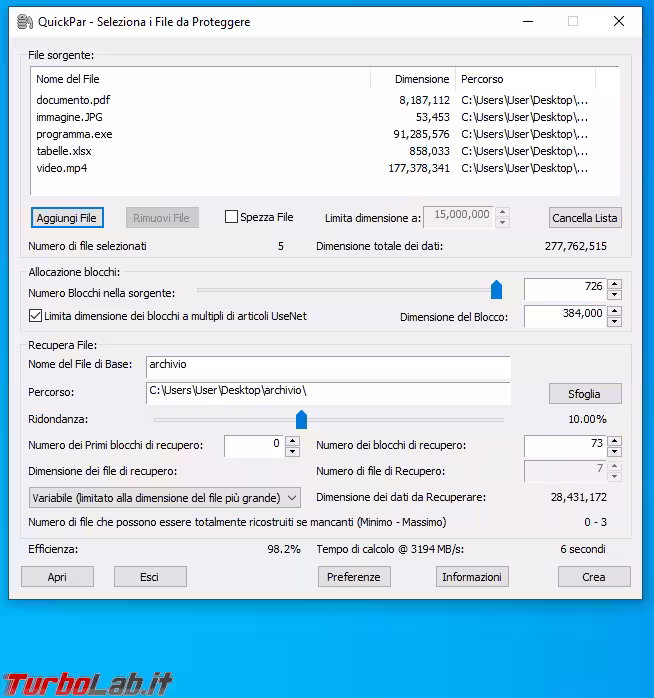This screenshot has height=698, width=654.
Task: Increase the Numero Blocchi nella sorgente value
Action: click(614, 284)
